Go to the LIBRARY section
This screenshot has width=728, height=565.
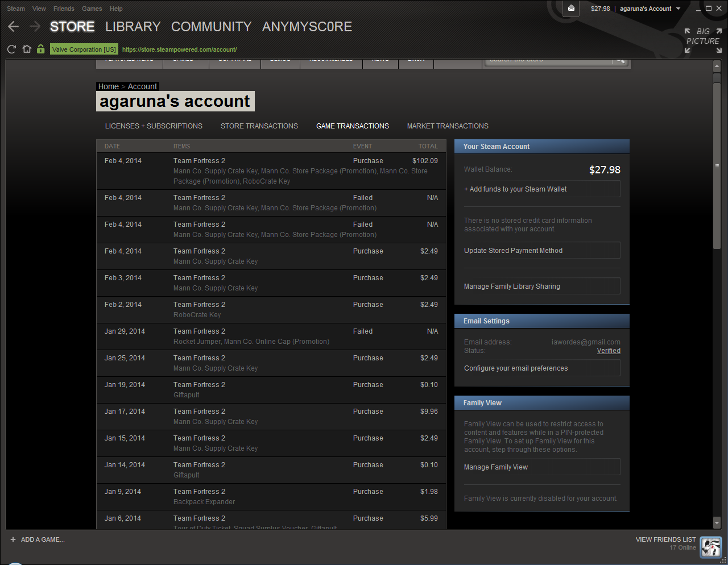tap(133, 27)
